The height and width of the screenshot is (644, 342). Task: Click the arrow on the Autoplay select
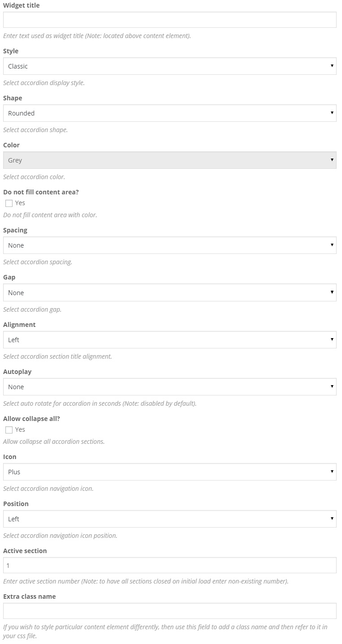[x=332, y=386]
